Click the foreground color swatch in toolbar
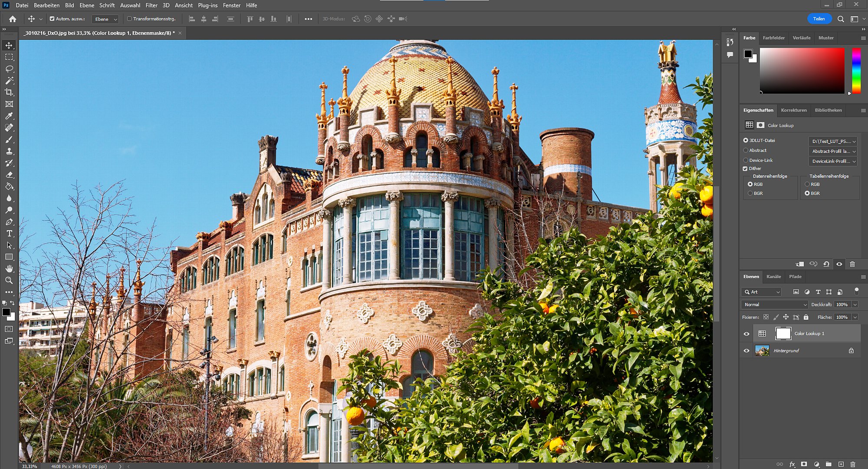Image resolution: width=868 pixels, height=469 pixels. coord(6,312)
